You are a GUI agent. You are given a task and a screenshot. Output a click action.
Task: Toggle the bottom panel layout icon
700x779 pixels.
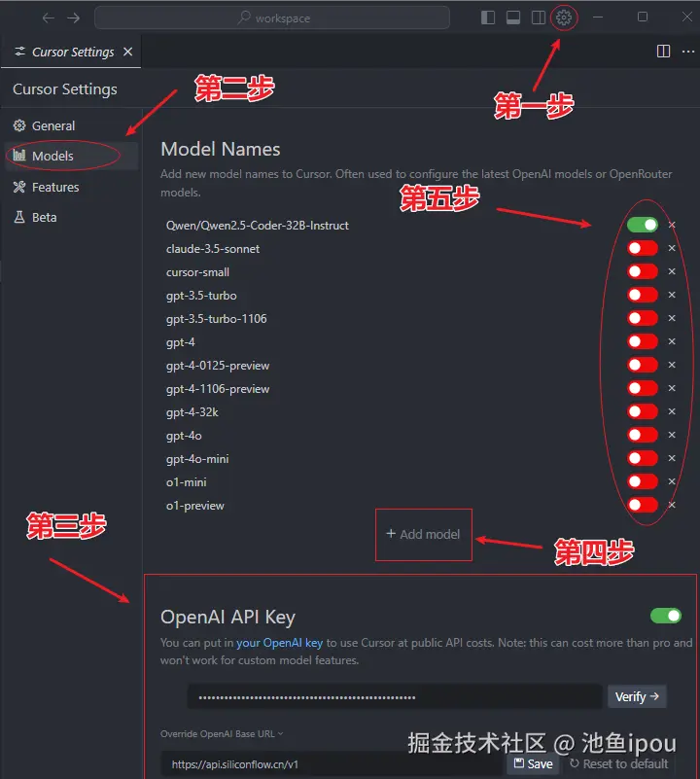[x=513, y=18]
